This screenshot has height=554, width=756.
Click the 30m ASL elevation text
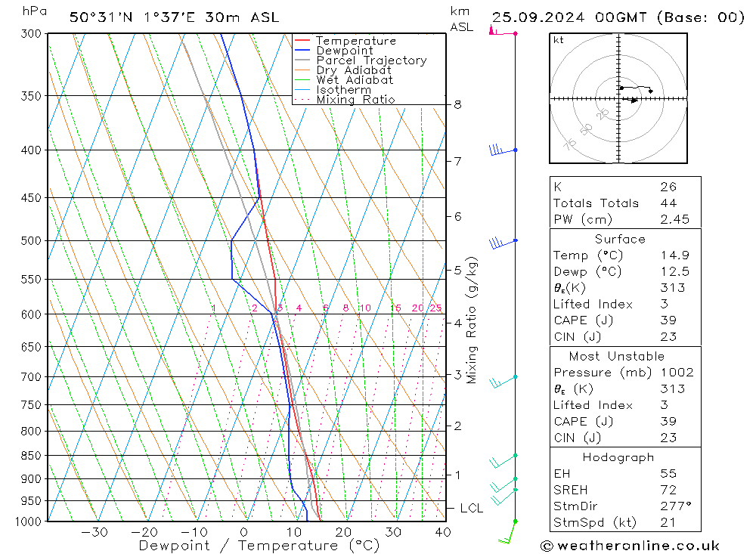tap(242, 17)
